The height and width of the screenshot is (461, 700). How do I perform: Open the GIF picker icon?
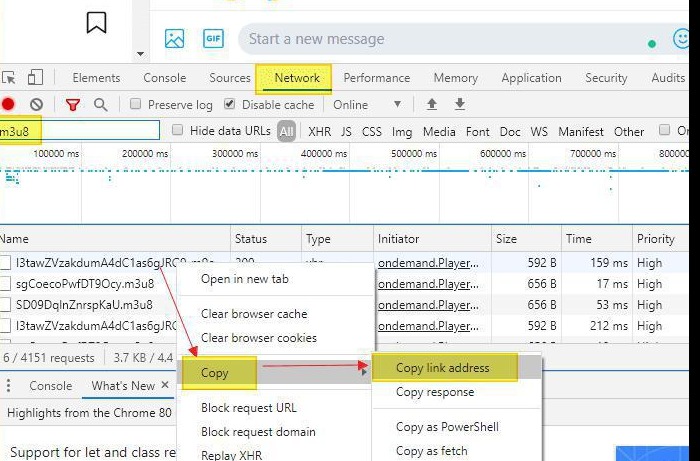tap(213, 39)
